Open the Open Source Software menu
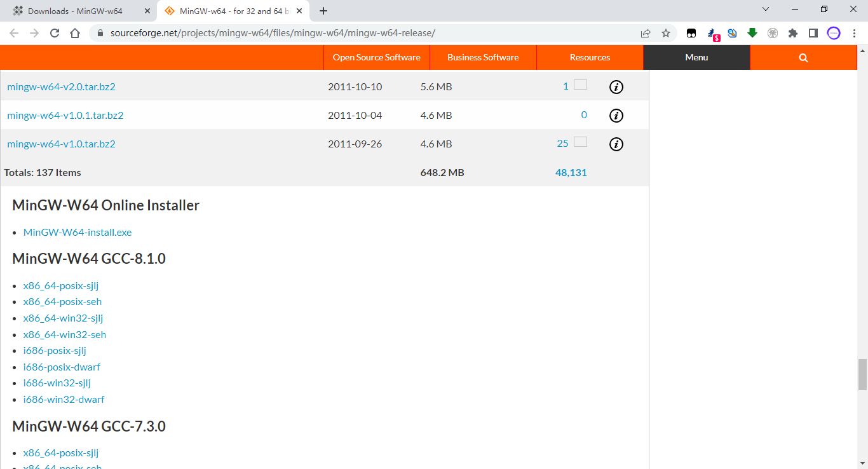The width and height of the screenshot is (868, 469). click(377, 57)
